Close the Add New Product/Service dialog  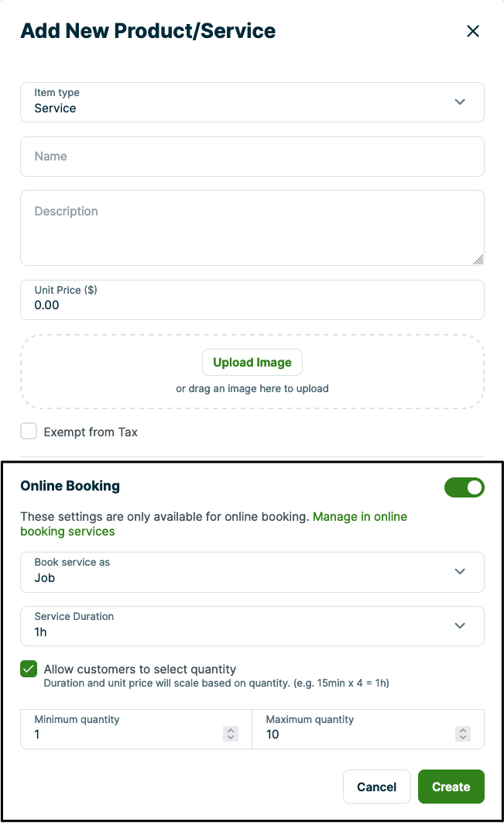point(473,32)
